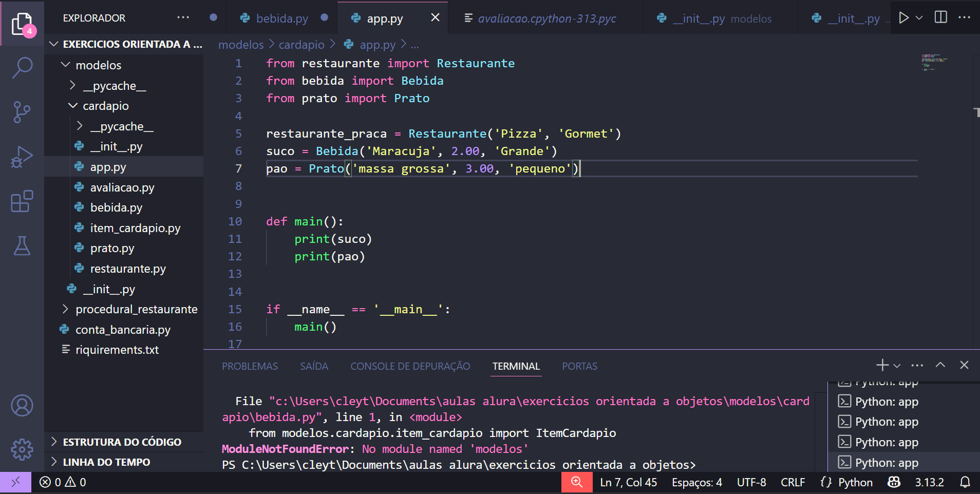Viewport: 980px width, 494px height.
Task: Open avaliacao.py in explorer
Action: click(x=124, y=187)
